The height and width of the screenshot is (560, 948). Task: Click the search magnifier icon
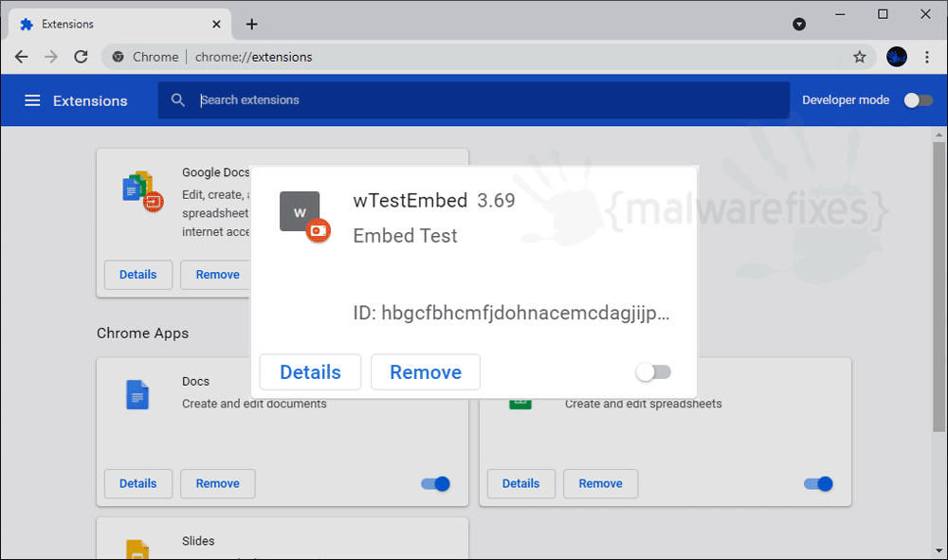pyautogui.click(x=177, y=100)
